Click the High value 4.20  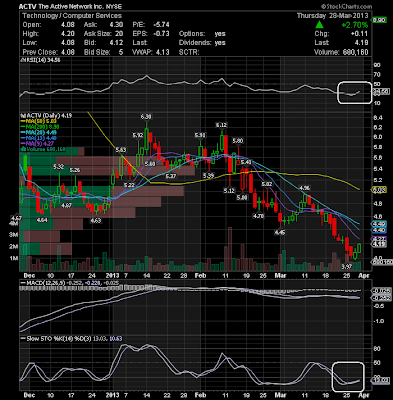pos(68,34)
